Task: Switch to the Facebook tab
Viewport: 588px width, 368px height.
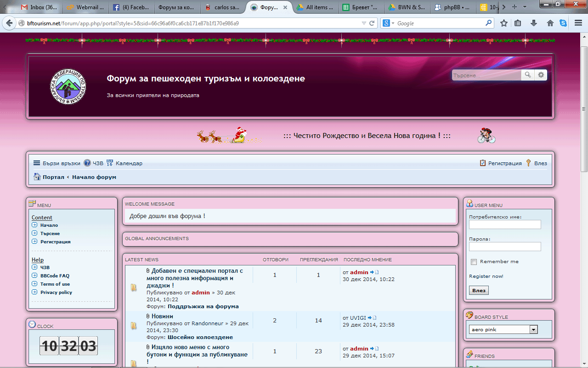Action: pos(130,7)
